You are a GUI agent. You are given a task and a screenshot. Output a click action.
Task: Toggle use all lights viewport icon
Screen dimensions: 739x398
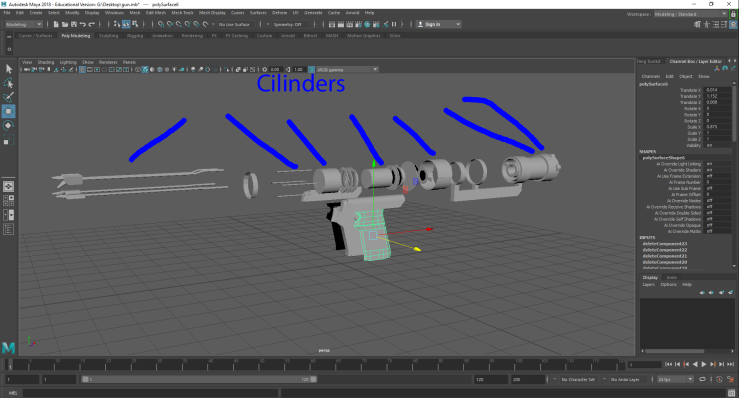(174, 70)
